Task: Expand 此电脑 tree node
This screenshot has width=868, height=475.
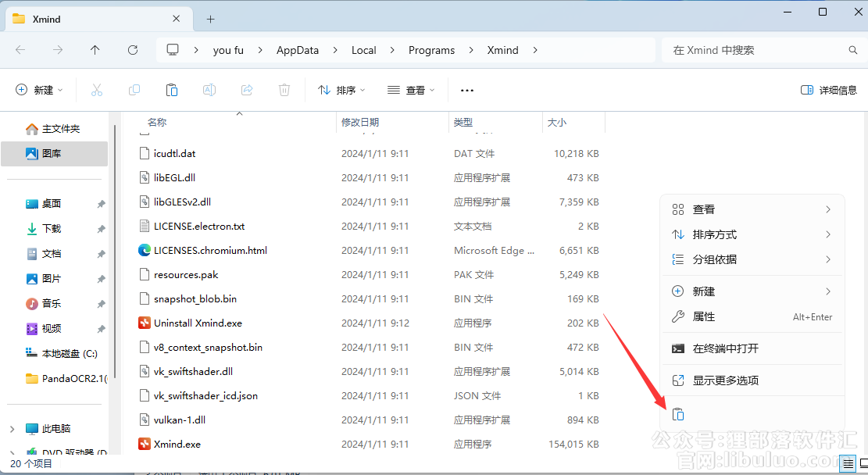Action: click(13, 428)
